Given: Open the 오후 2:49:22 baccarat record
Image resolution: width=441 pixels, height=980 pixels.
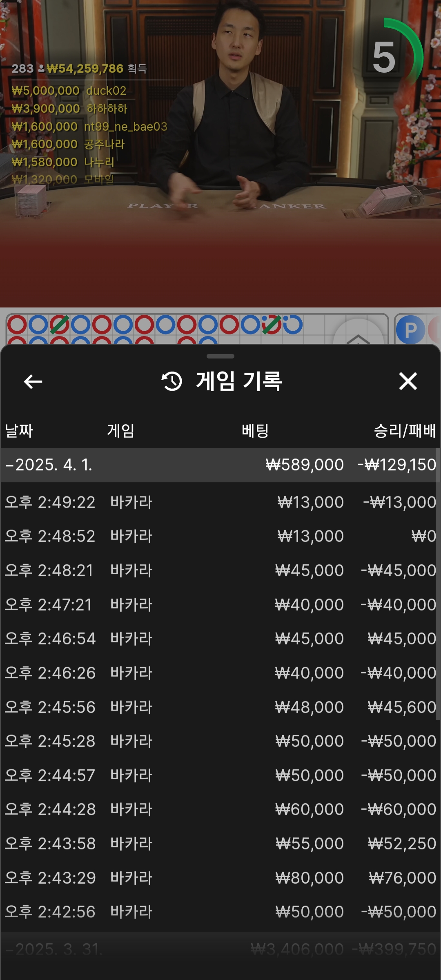Looking at the screenshot, I should [220, 502].
